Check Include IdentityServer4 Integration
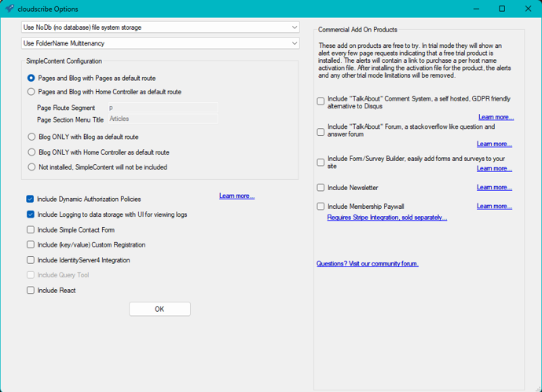The image size is (542, 392). (31, 260)
